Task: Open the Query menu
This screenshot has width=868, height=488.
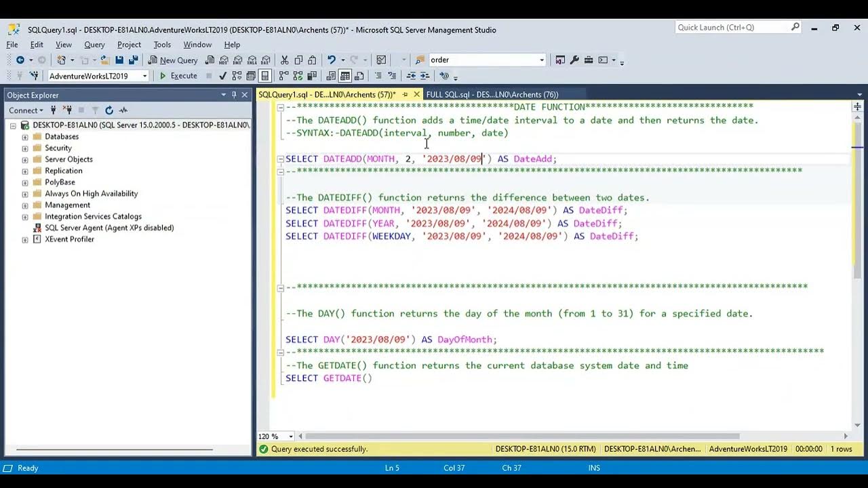Action: 94,45
